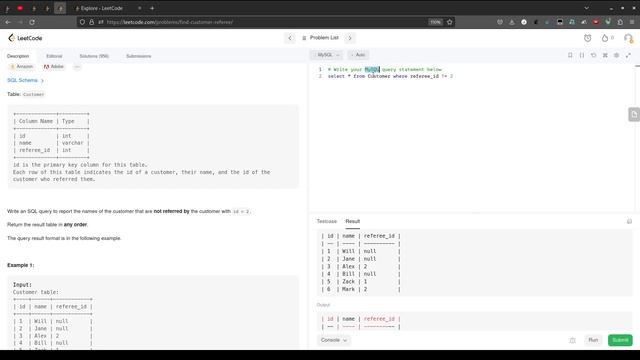Switch to the Editorial tab
This screenshot has height=360, width=640.
[54, 56]
